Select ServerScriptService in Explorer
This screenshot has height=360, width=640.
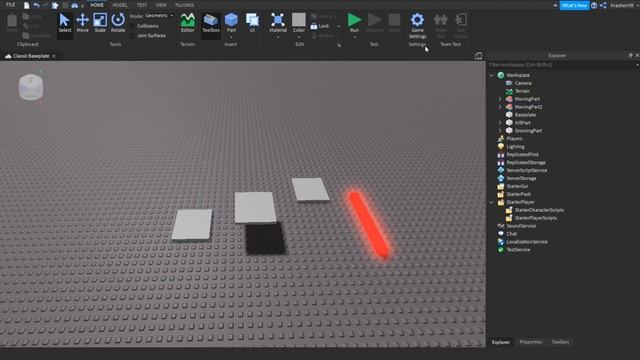(527, 170)
